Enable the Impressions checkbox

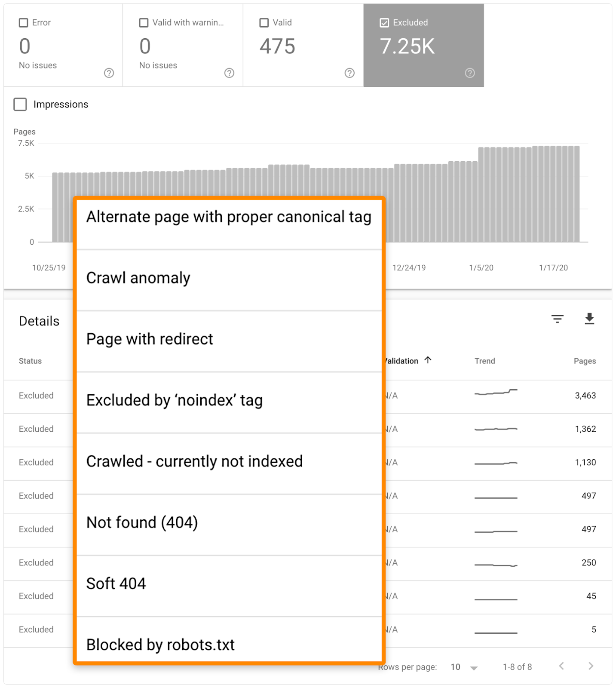point(20,104)
